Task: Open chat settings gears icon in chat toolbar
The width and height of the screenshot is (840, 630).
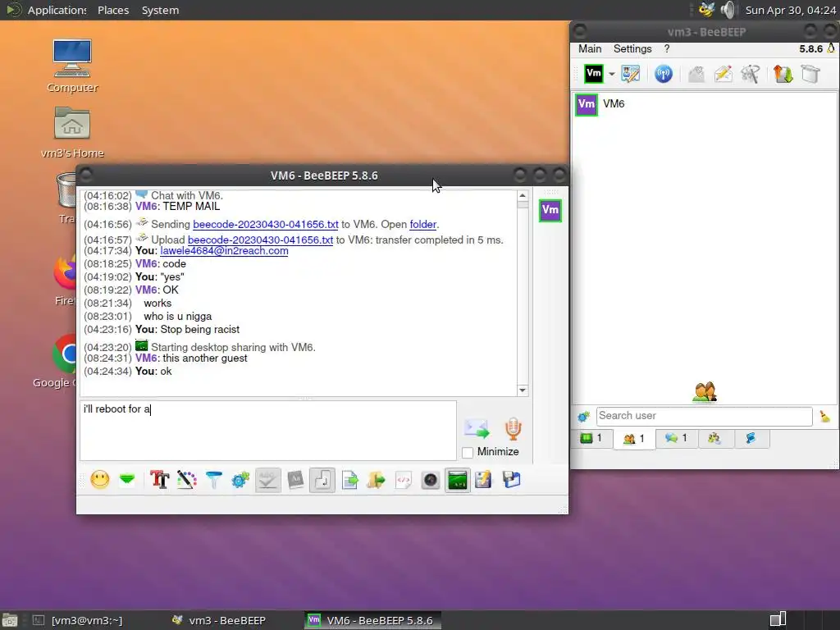Action: [x=240, y=479]
